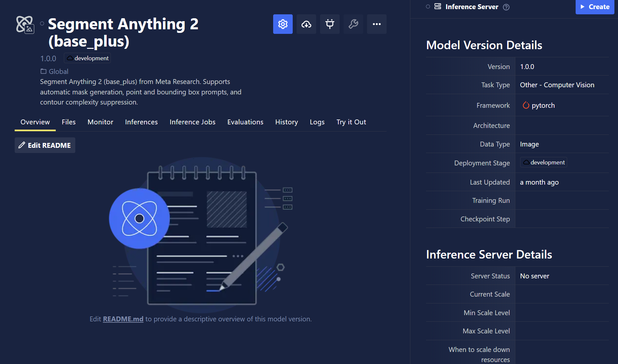Open the Files tab
This screenshot has width=618, height=364.
coord(69,122)
